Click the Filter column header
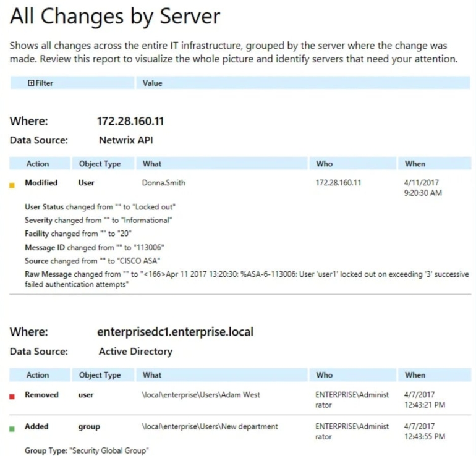The image size is (476, 456). click(x=72, y=83)
